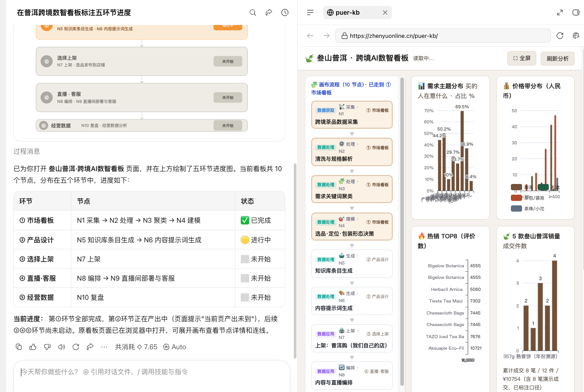Select the 需求关键词聚类 node card
Screen dimensions: 584x392
coord(352,189)
